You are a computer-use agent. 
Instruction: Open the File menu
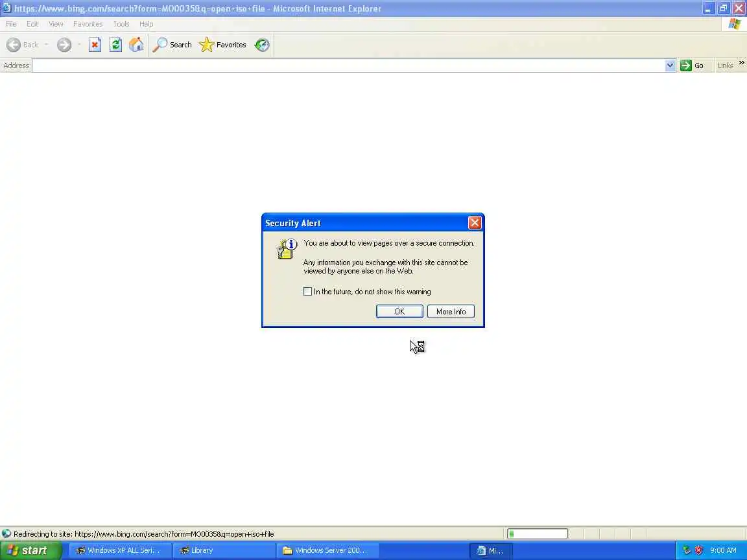(11, 24)
